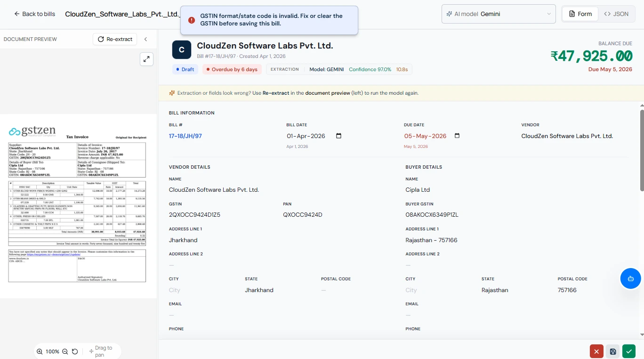
Task: Click the Due May 5, 2026 text
Action: 610,69
